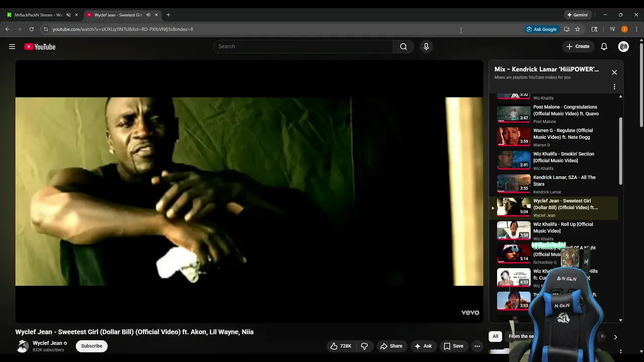Close the Wyclef Jean browser tab
Viewport: 644px width, 362px height.
(156, 15)
